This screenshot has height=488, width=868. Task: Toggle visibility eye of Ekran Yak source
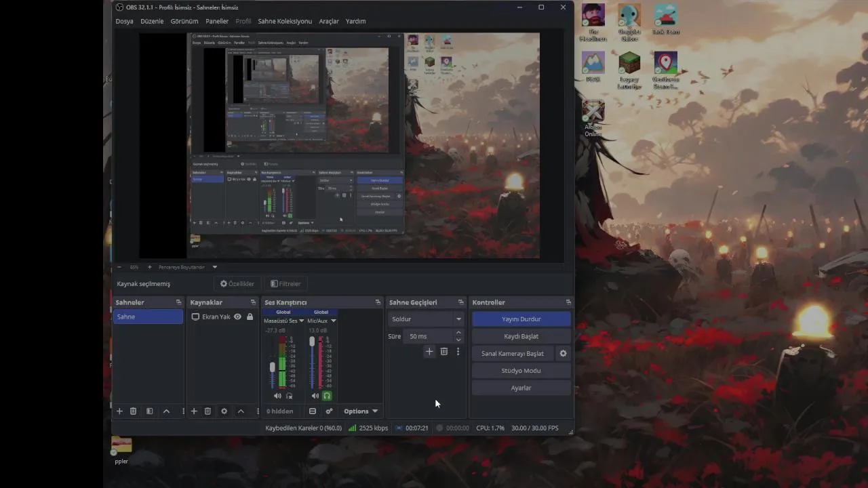tap(237, 317)
